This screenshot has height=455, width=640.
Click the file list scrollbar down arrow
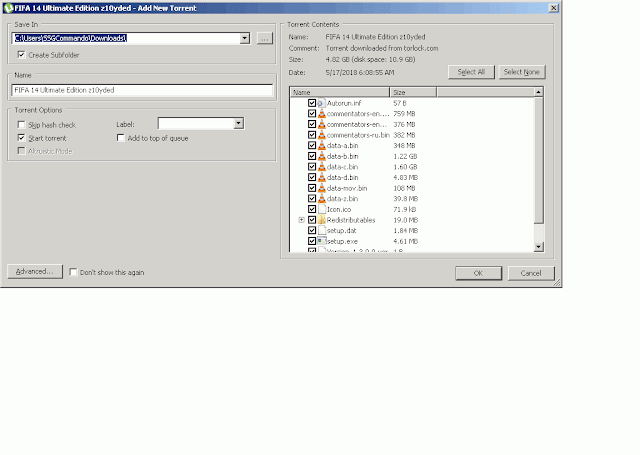[539, 246]
